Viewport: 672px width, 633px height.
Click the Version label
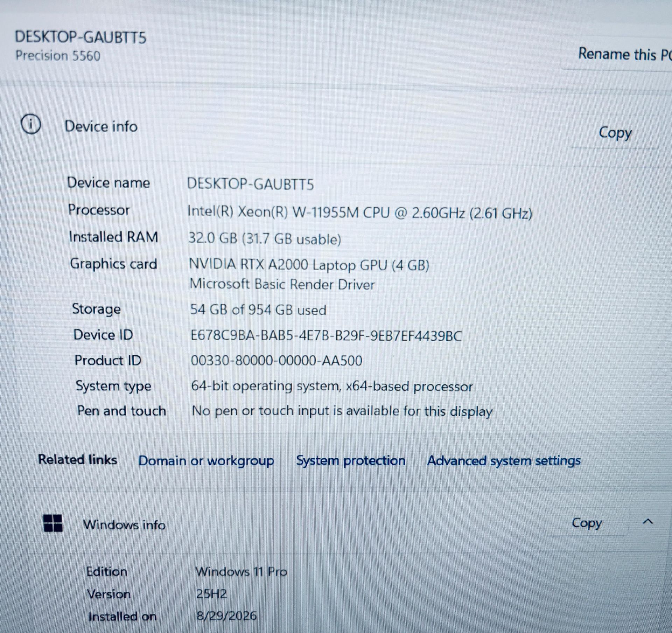tap(109, 594)
